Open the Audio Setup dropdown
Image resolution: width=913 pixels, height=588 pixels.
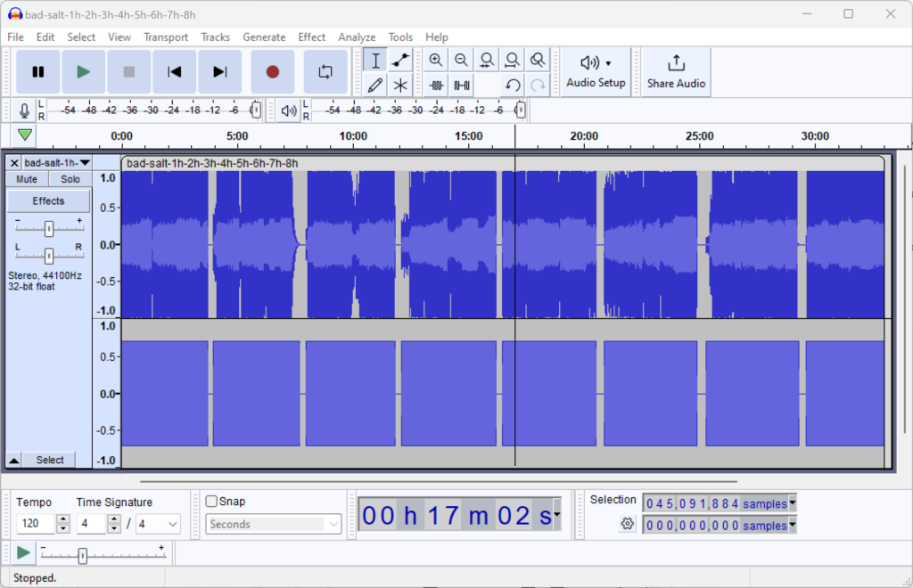(x=595, y=71)
